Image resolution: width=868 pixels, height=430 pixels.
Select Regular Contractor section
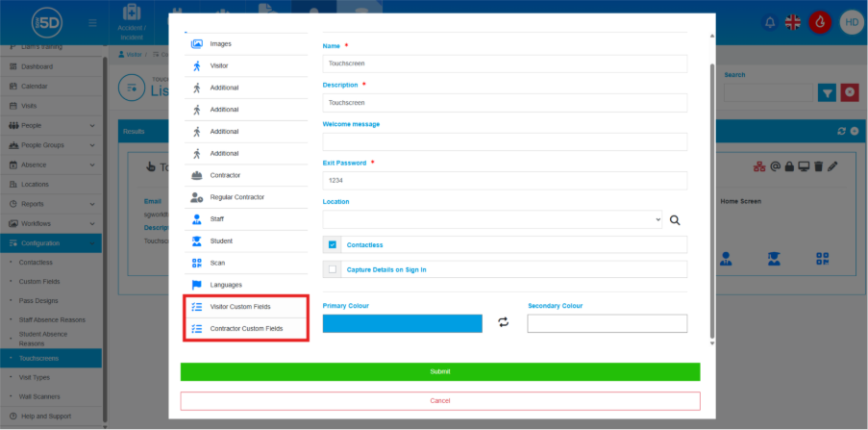[x=246, y=197]
